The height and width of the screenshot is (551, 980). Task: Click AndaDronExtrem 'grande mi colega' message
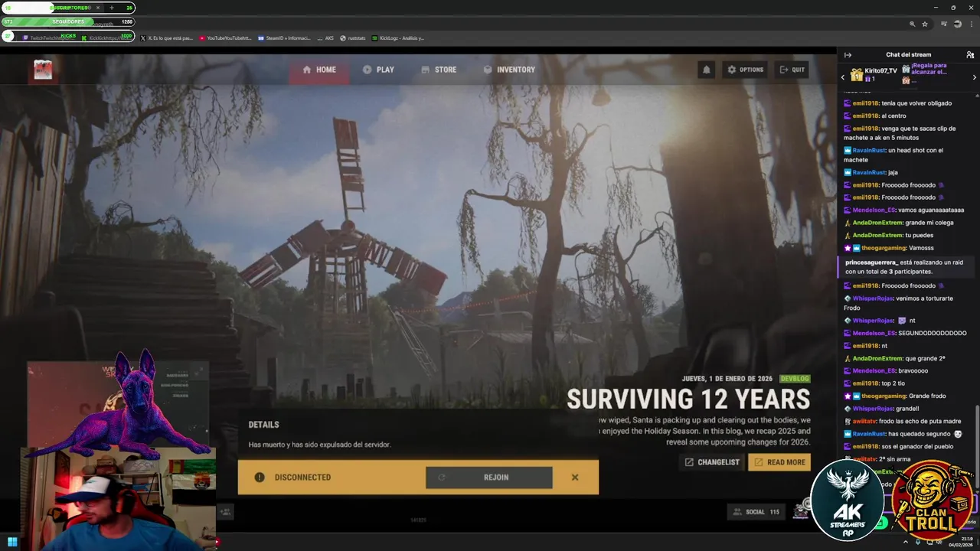[x=898, y=223]
